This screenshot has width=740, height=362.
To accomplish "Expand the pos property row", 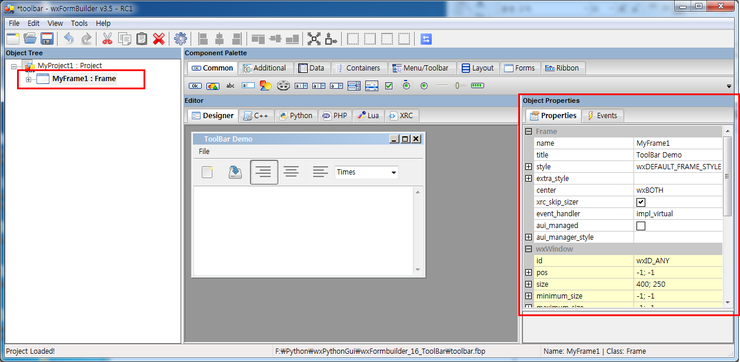I will pyautogui.click(x=528, y=273).
